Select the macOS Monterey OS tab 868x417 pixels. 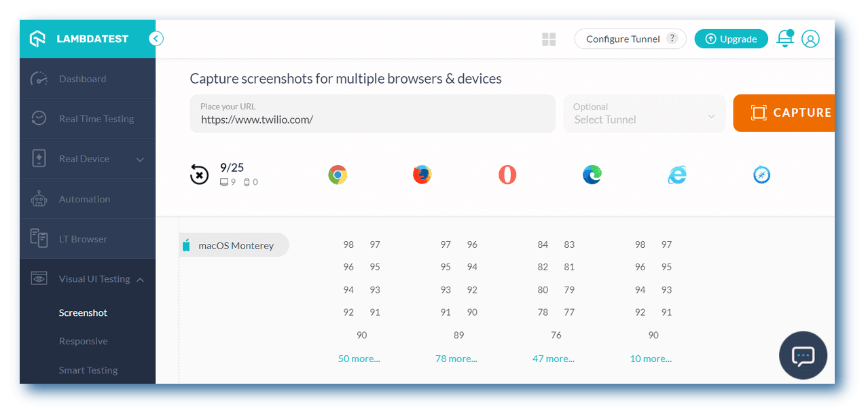tap(234, 245)
